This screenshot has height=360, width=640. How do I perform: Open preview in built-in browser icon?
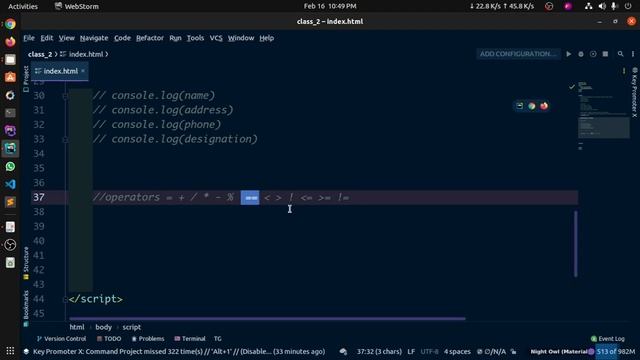click(520, 106)
